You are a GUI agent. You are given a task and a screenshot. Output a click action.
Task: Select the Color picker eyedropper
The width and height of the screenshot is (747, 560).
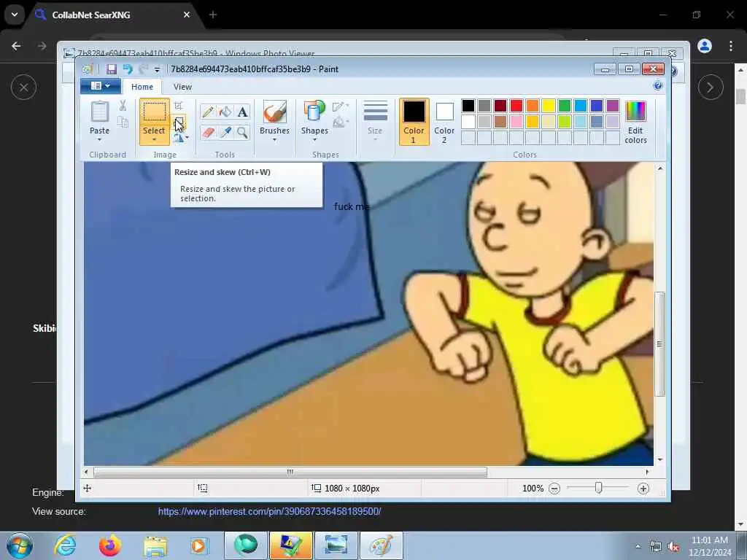pos(225,132)
